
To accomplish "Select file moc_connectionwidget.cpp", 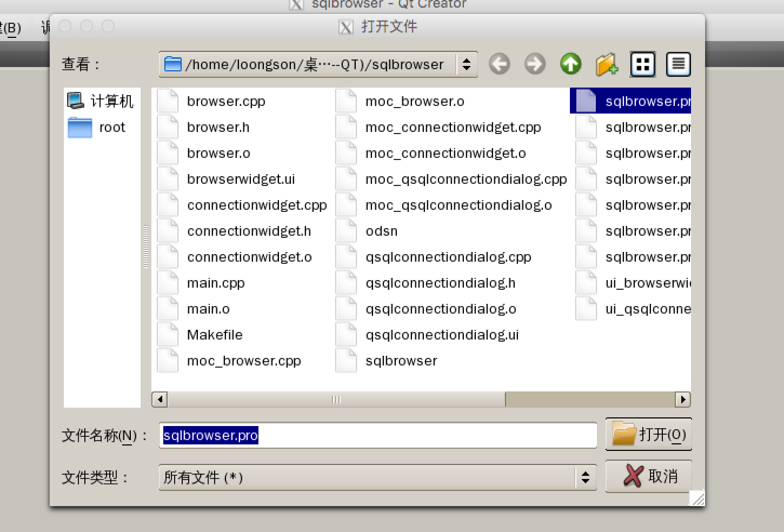I will (x=453, y=127).
